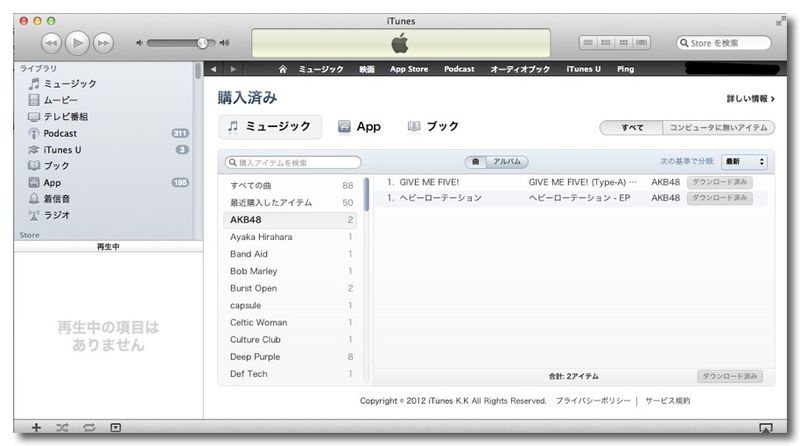The width and height of the screenshot is (800, 446).
Task: Open オーディオブック in Store navigation bar
Action: coord(520,69)
